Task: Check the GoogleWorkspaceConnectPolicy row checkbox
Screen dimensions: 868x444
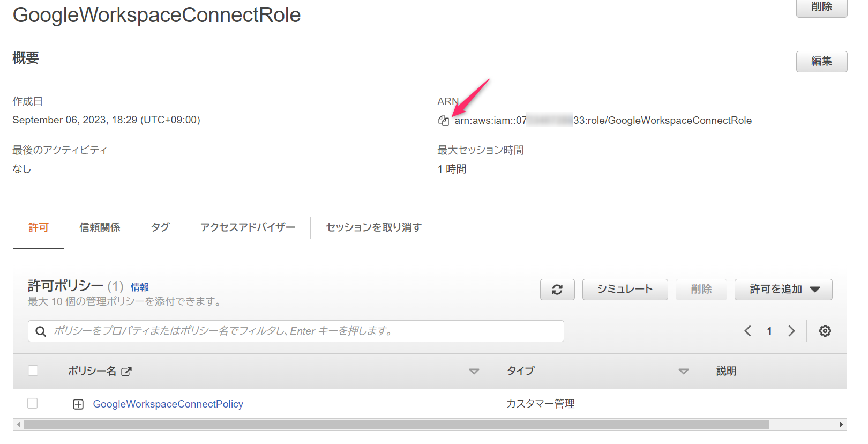Action: [x=33, y=403]
